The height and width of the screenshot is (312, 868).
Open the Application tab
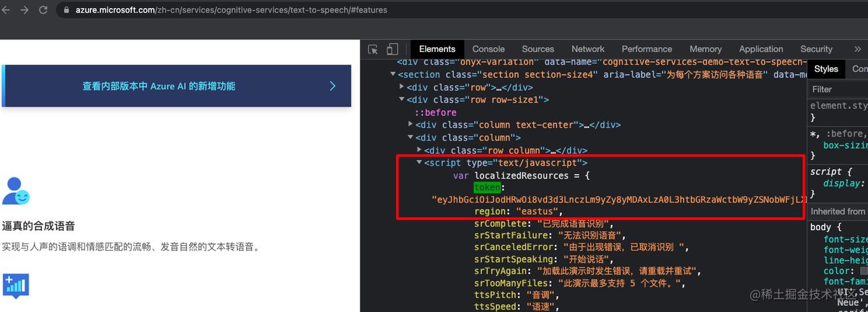pyautogui.click(x=761, y=49)
